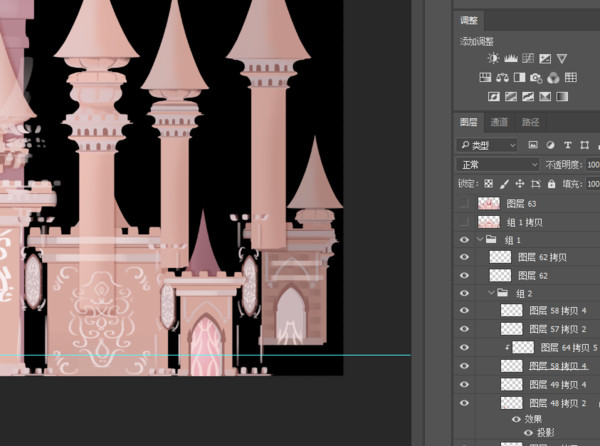Select layer thumbnail of 图层 63

click(x=489, y=203)
